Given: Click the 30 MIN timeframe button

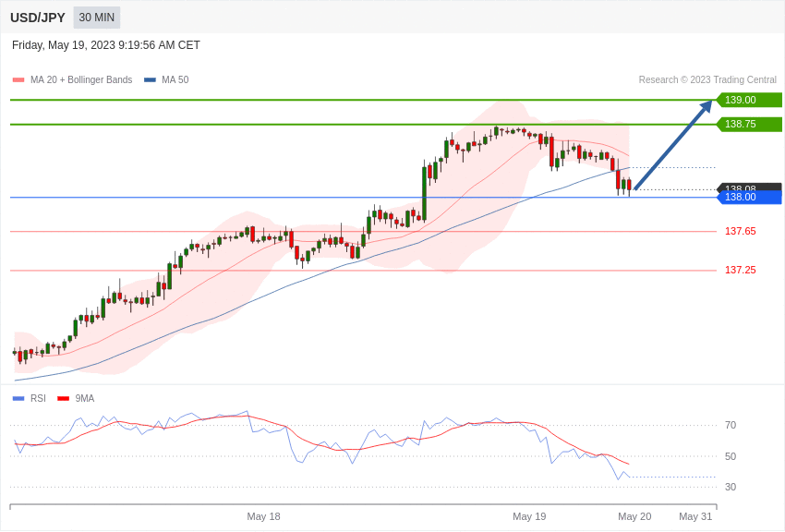Looking at the screenshot, I should [96, 18].
